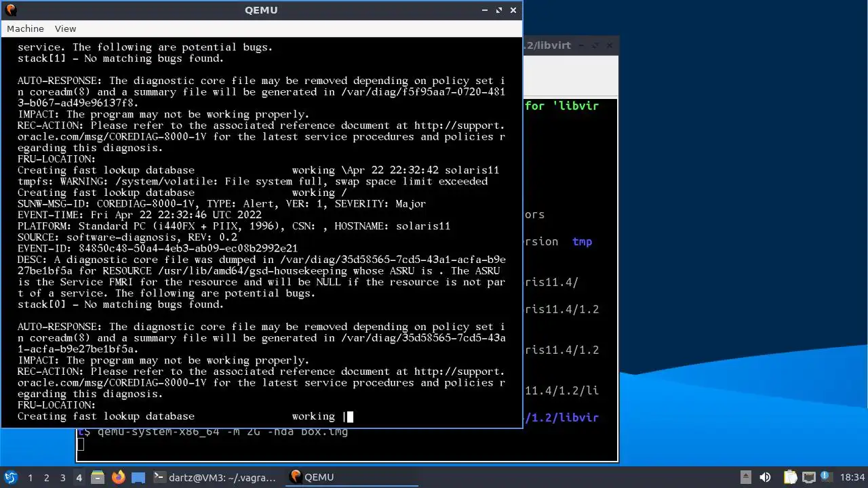
Task: Click 'stack[1] - No matching bugs found.' line
Action: coord(121,58)
